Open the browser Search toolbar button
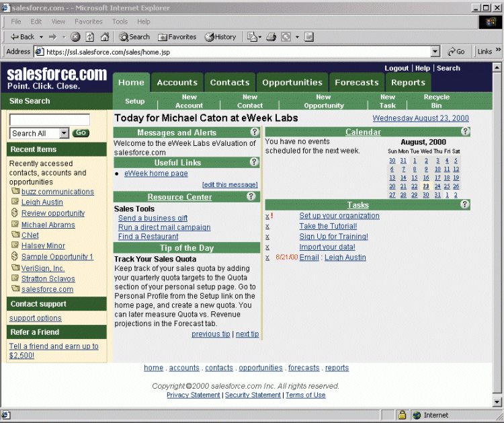 pyautogui.click(x=134, y=37)
